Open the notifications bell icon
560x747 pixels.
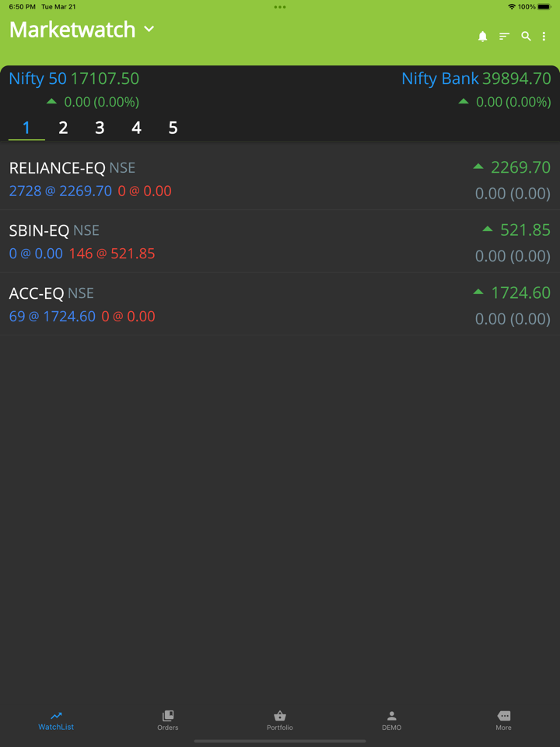(482, 37)
